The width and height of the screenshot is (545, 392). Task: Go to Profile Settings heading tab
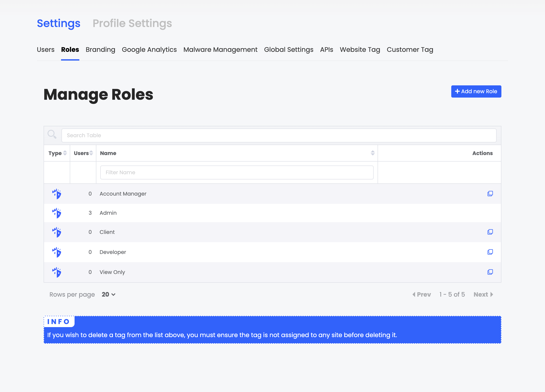click(x=132, y=23)
